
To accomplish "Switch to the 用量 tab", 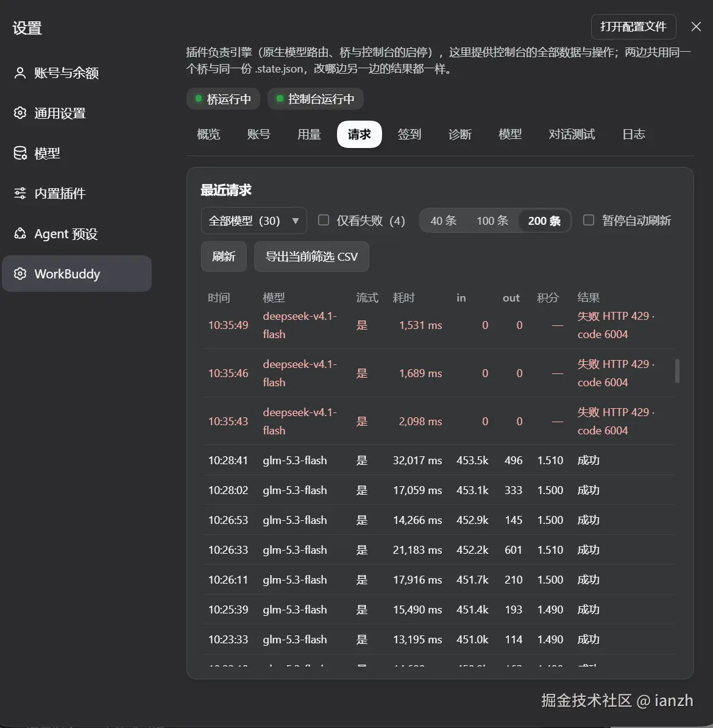I will (x=309, y=134).
